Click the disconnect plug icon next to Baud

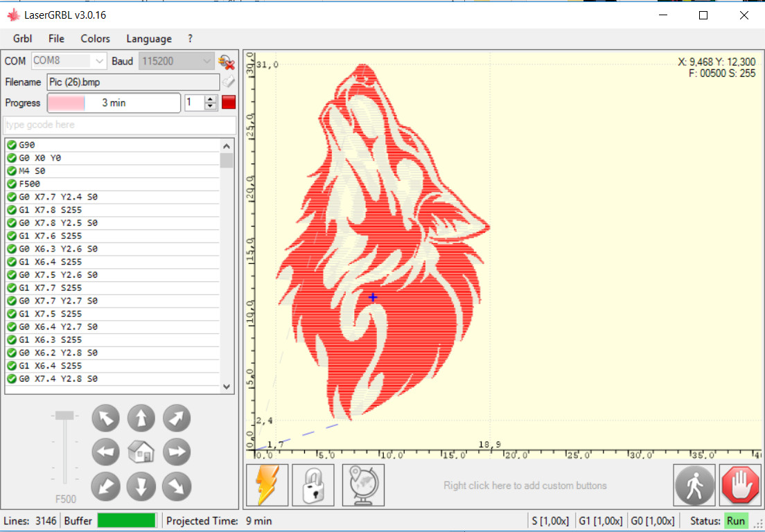[227, 62]
